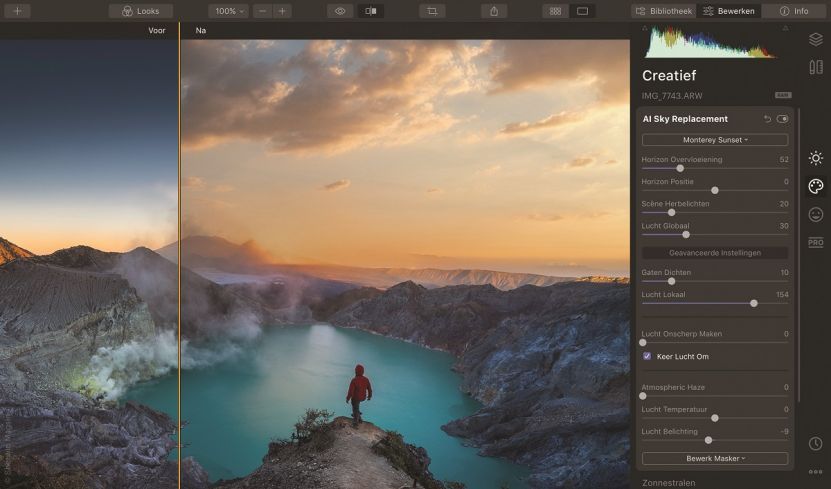Viewport: 831px width, 489px height.
Task: Click the Export share icon
Action: coord(494,11)
